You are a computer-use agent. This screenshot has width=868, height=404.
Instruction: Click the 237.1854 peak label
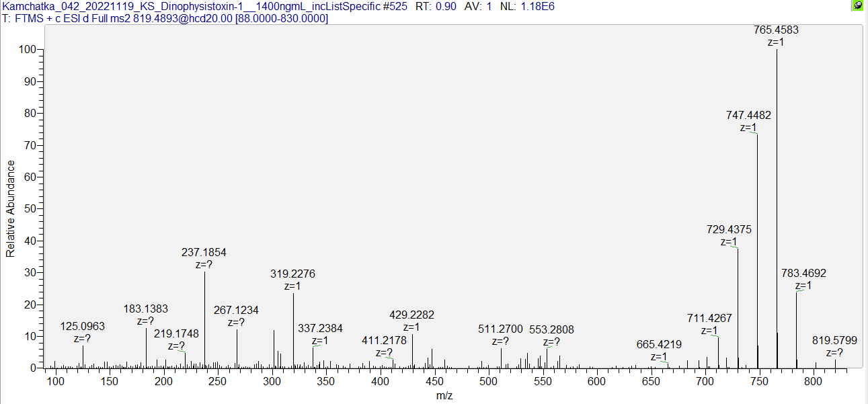(204, 253)
